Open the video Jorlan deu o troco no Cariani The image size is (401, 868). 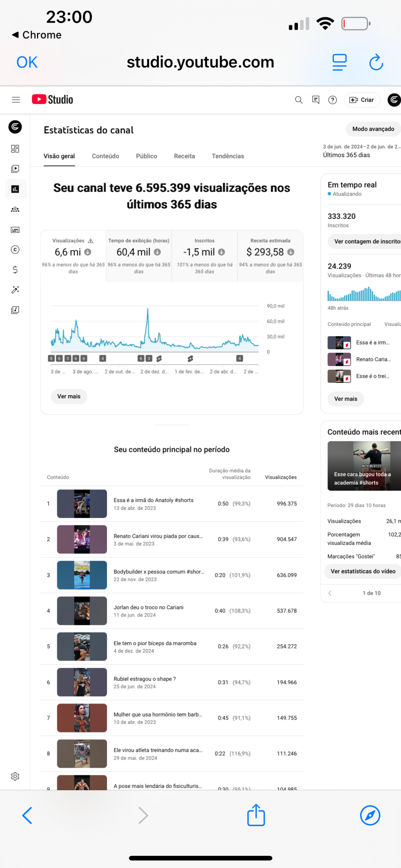[x=148, y=607]
